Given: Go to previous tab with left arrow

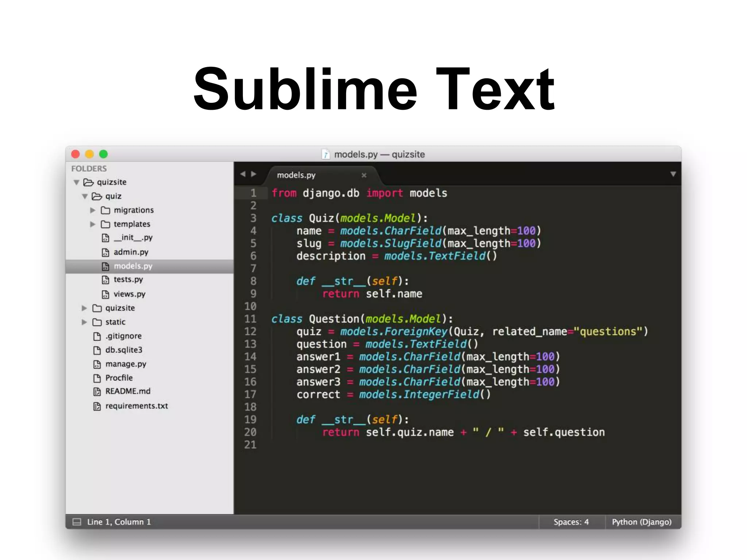Looking at the screenshot, I should (x=243, y=174).
